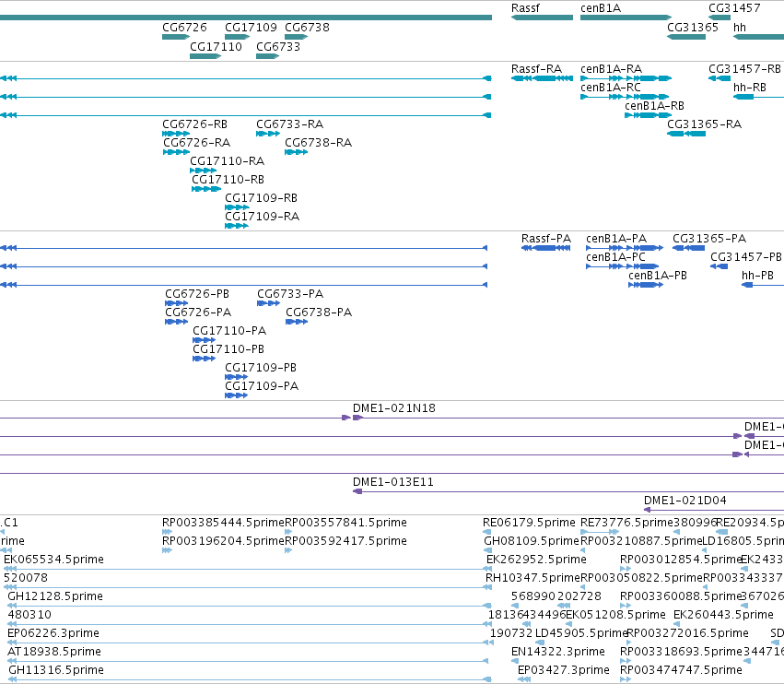Select the CG17110-PA protein glyph

pyautogui.click(x=204, y=341)
